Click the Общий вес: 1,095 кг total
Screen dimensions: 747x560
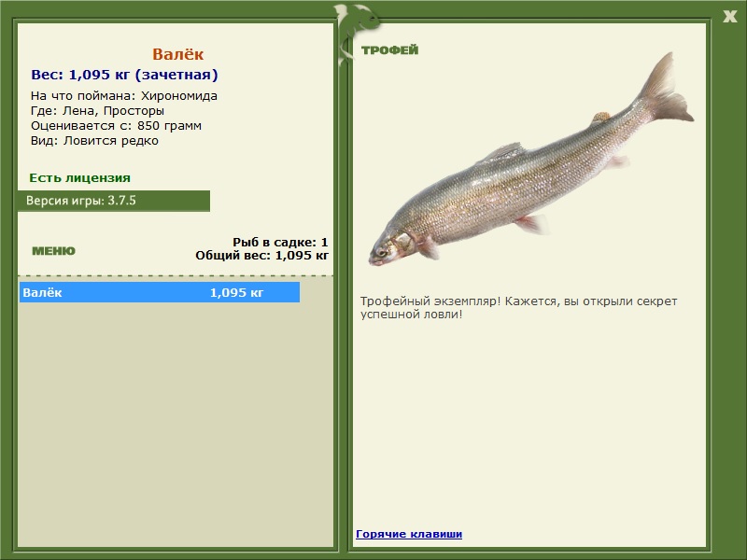262,255
